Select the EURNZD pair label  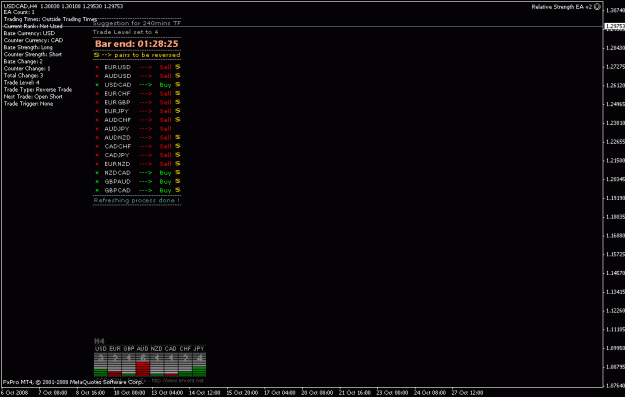click(x=117, y=164)
